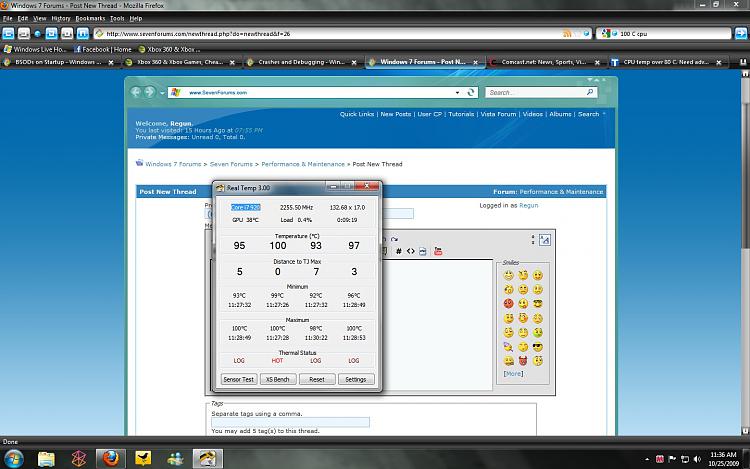Screen dimensions: 750x469
Task: Go to Performance & Maintenance breadcrumb
Action: point(303,164)
